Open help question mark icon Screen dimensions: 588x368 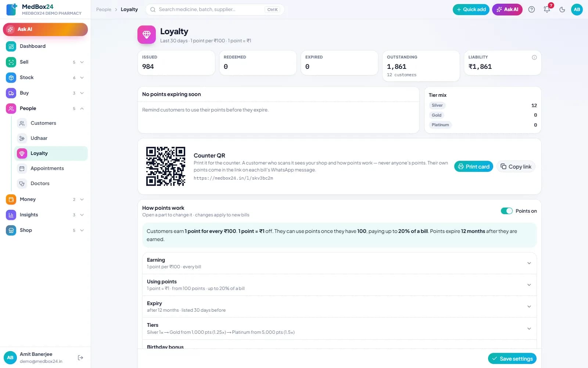pyautogui.click(x=531, y=10)
